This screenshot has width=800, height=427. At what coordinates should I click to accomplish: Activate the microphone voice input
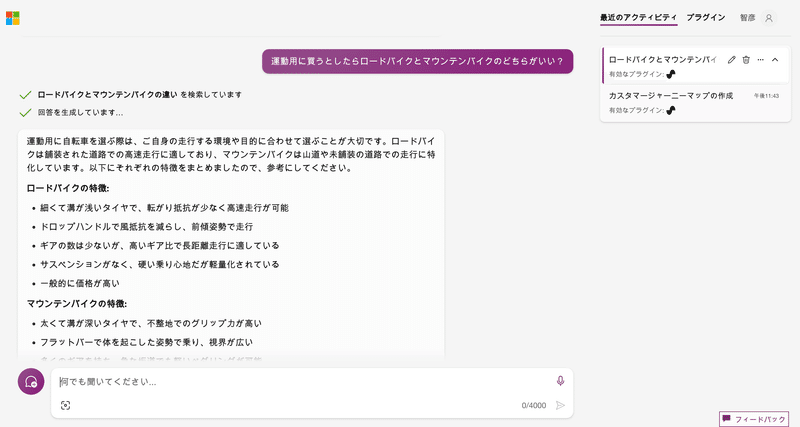[560, 381]
